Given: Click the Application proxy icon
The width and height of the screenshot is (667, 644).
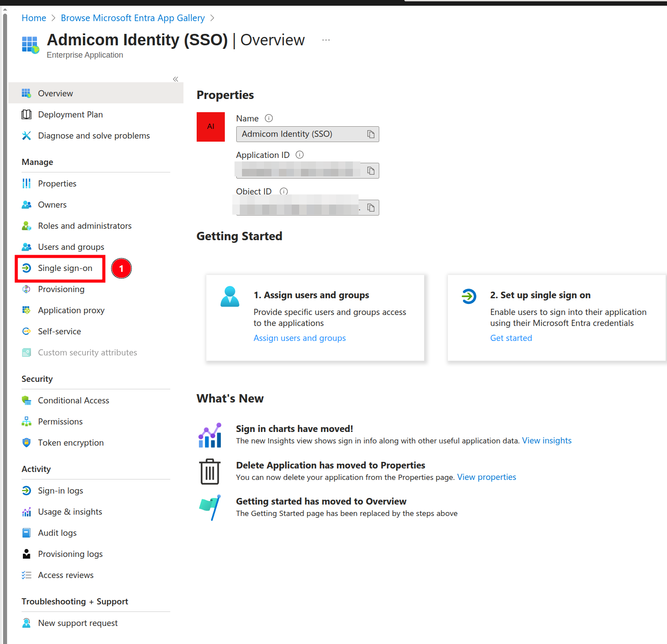Looking at the screenshot, I should coord(26,310).
